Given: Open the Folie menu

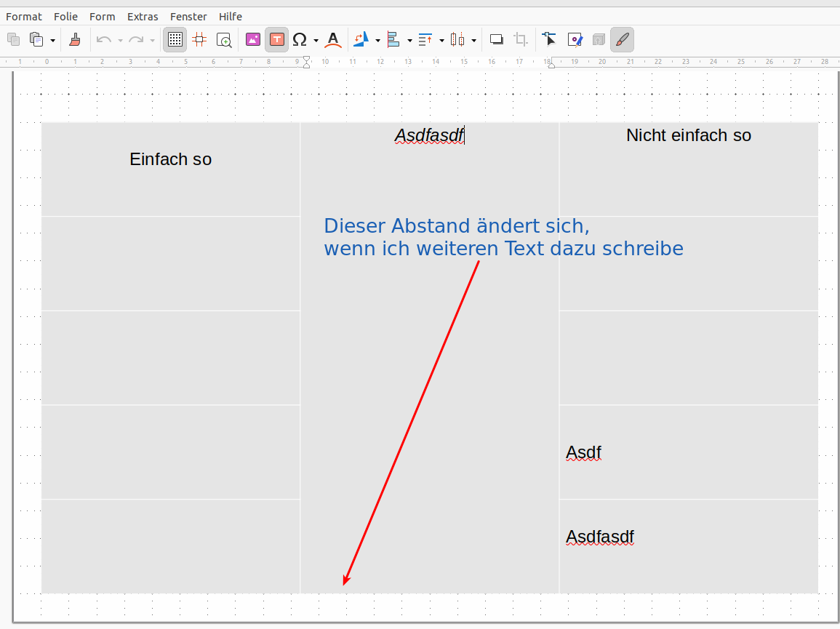Looking at the screenshot, I should pos(65,17).
